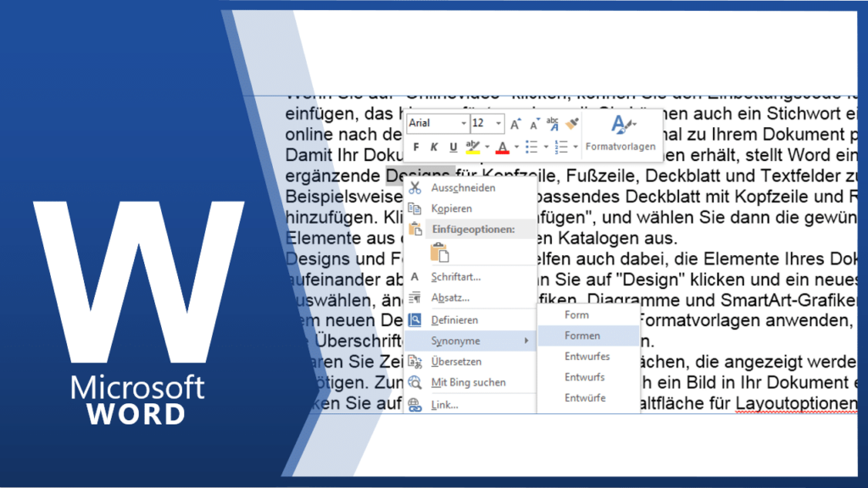868x488 pixels.
Task: Choose Kopieren from the context menu
Action: 452,208
